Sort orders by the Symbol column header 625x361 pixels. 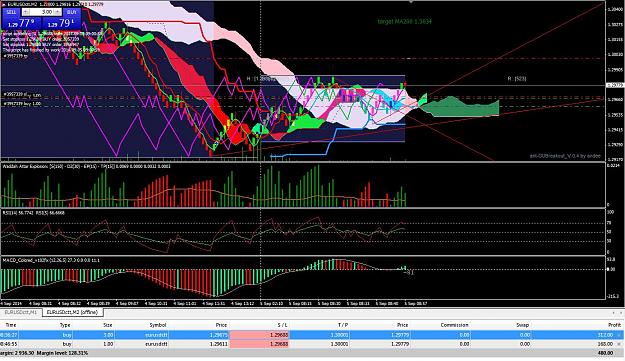coord(158,325)
